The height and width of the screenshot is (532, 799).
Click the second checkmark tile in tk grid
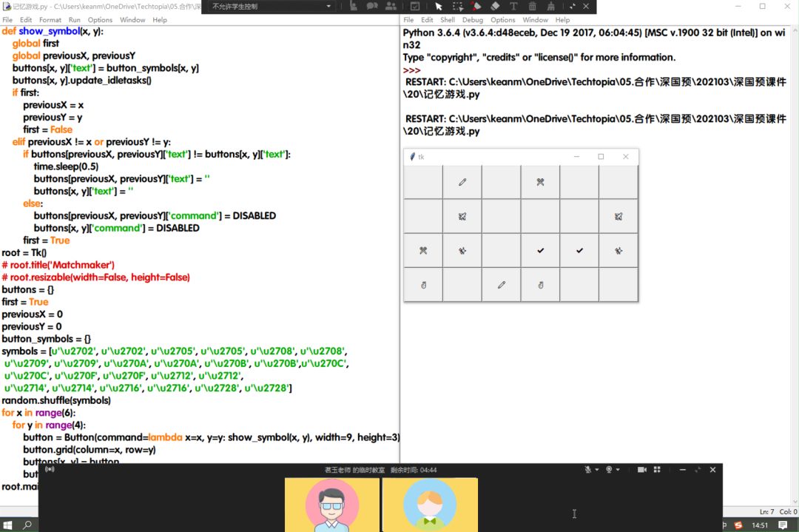[x=579, y=251]
